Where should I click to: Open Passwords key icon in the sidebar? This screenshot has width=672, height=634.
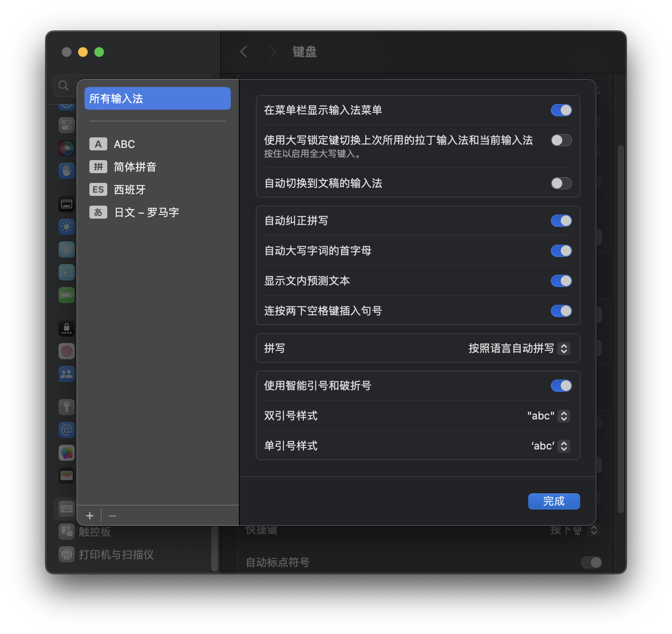click(67, 407)
